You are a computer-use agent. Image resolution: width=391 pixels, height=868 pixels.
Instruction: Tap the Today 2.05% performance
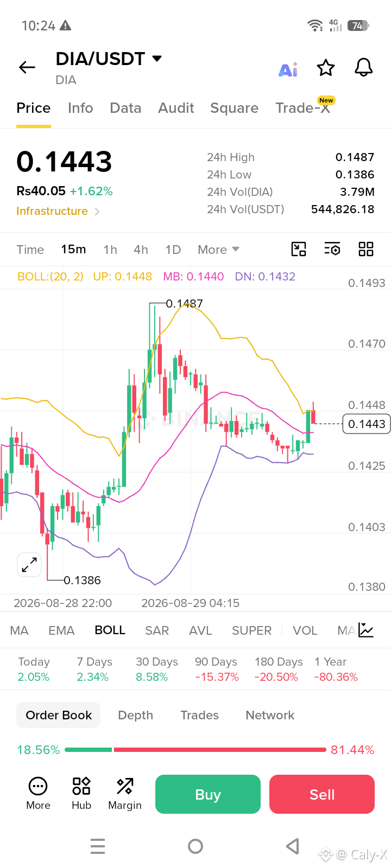pyautogui.click(x=34, y=669)
